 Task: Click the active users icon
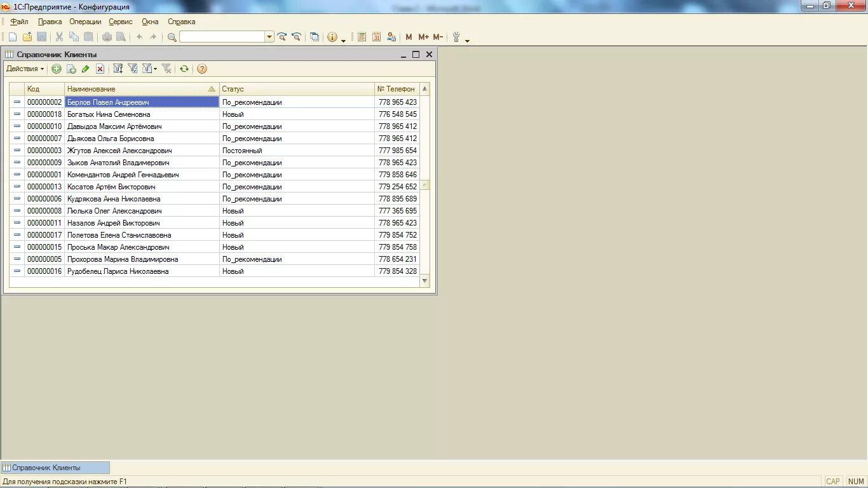click(x=391, y=37)
